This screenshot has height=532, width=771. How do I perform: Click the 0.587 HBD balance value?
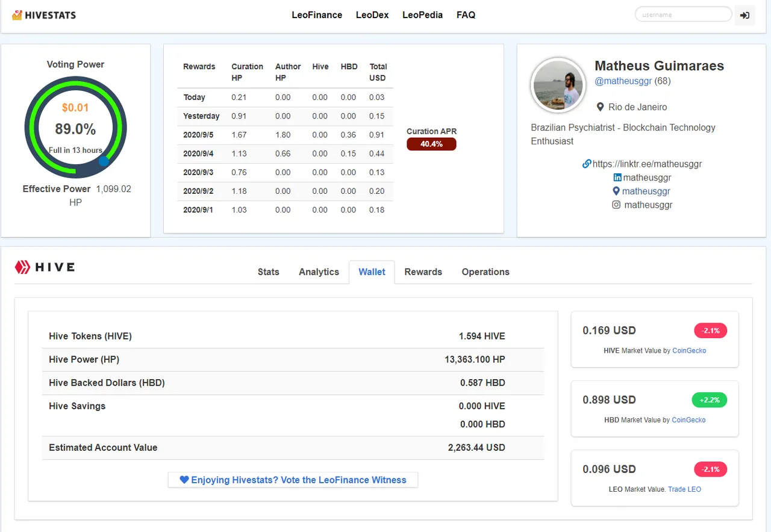(482, 383)
